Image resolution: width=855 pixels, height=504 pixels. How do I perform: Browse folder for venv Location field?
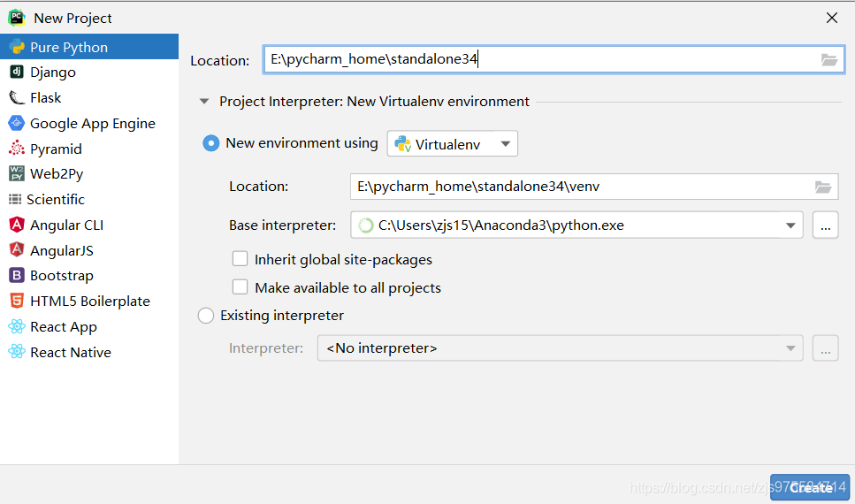(823, 187)
